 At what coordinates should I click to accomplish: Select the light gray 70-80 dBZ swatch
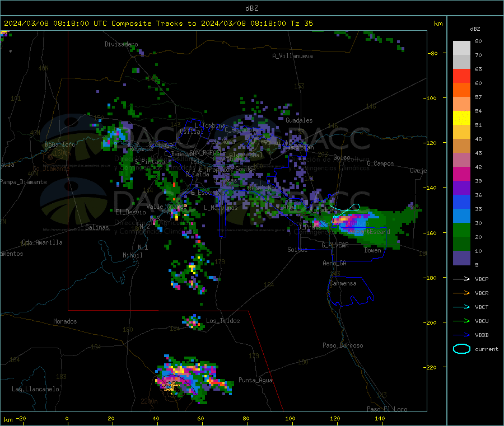(461, 48)
